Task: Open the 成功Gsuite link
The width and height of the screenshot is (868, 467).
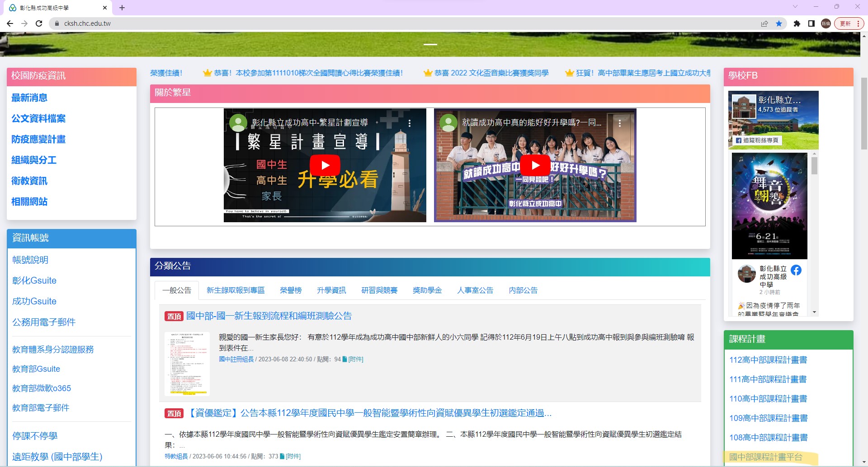Action: [34, 302]
